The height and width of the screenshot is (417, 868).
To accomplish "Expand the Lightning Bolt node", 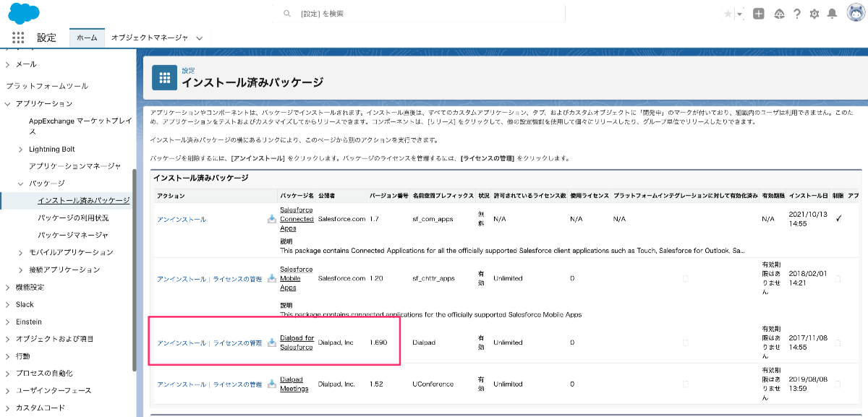I will click(x=20, y=149).
